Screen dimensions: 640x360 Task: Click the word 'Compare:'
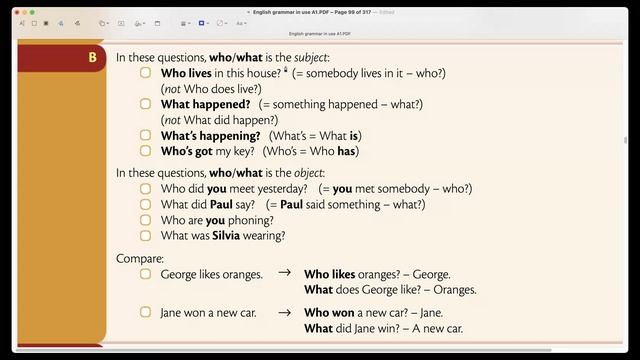[x=140, y=259]
